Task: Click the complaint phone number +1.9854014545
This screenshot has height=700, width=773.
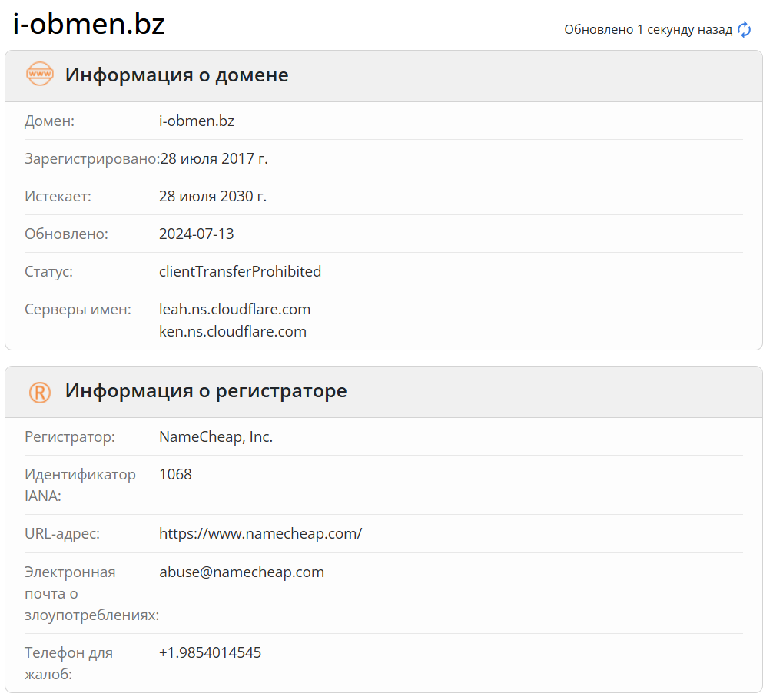Action: pyautogui.click(x=210, y=653)
